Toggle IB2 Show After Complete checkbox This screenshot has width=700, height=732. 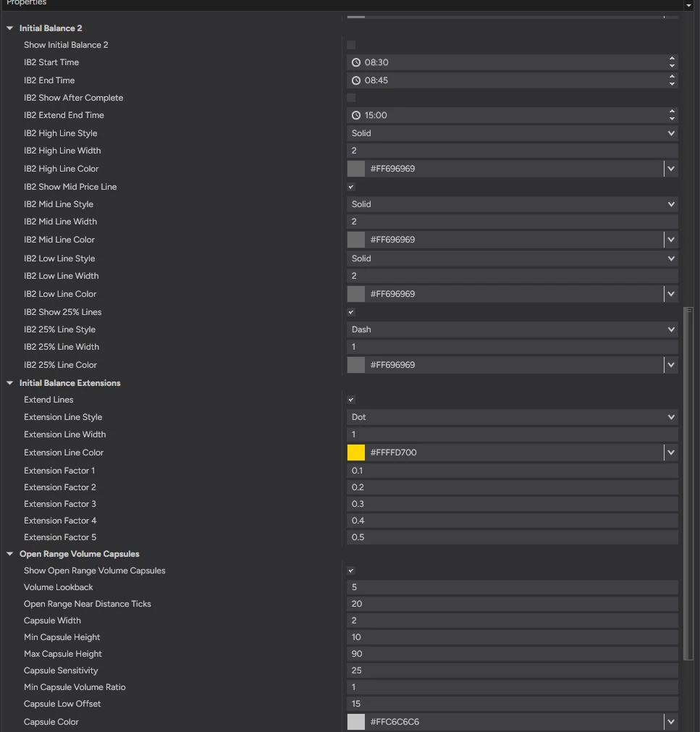pos(351,98)
